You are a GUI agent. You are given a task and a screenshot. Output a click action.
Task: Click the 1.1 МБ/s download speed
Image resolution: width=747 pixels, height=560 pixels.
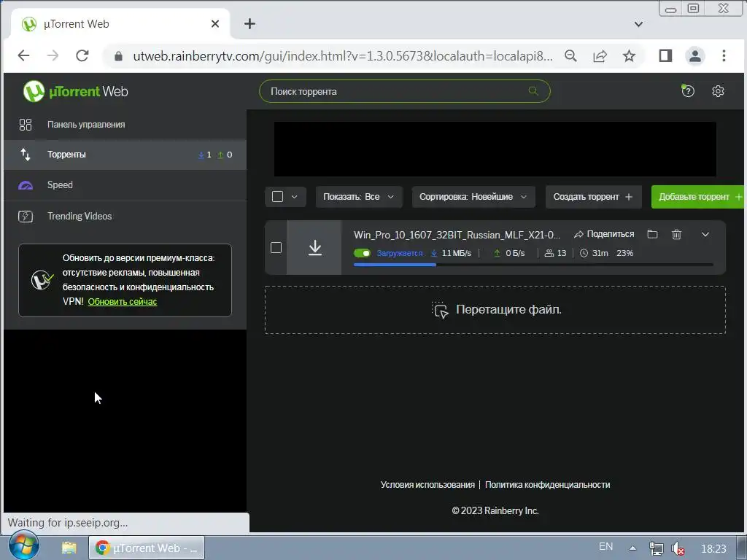pyautogui.click(x=457, y=253)
